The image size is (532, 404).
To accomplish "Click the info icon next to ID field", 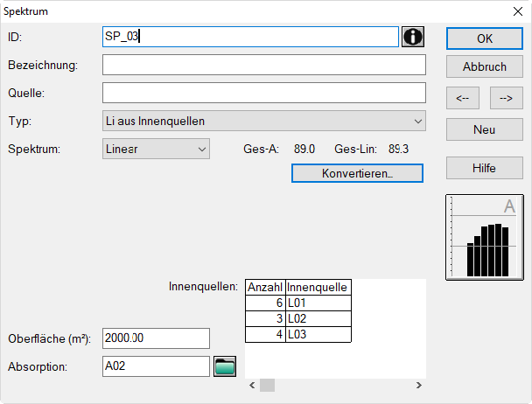I will pyautogui.click(x=413, y=37).
